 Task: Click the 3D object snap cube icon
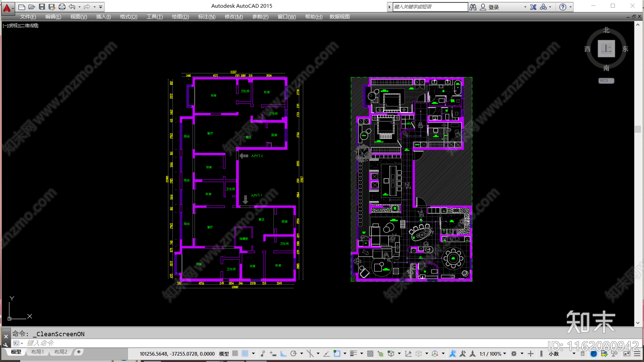coord(391,354)
